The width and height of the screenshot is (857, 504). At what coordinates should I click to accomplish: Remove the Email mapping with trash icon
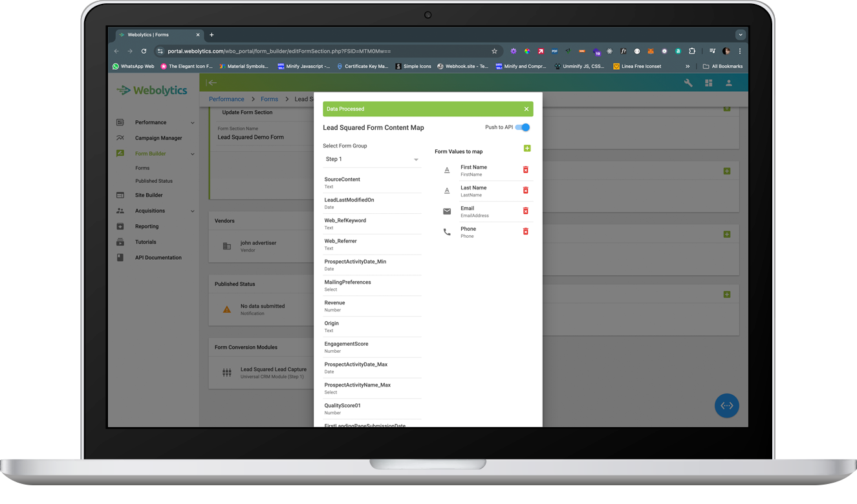525,211
